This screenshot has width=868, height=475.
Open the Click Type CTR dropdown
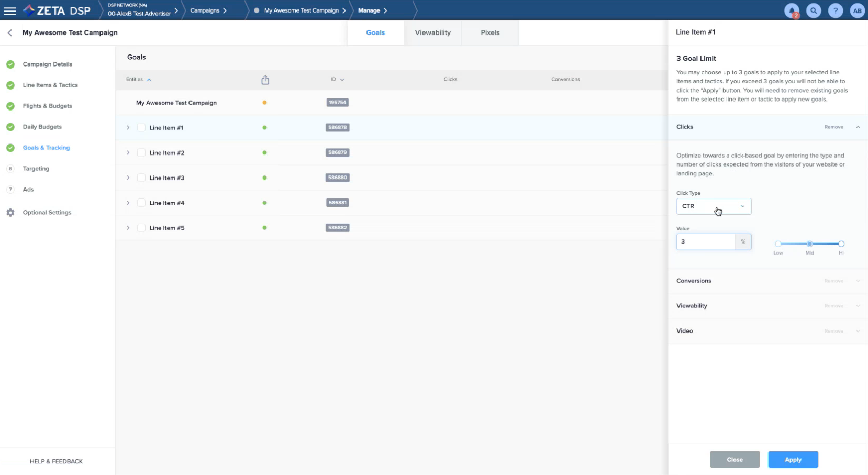(x=714, y=206)
